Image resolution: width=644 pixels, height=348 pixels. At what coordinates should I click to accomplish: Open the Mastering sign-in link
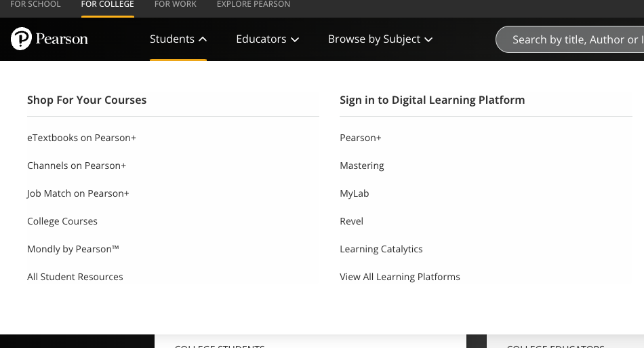(362, 166)
